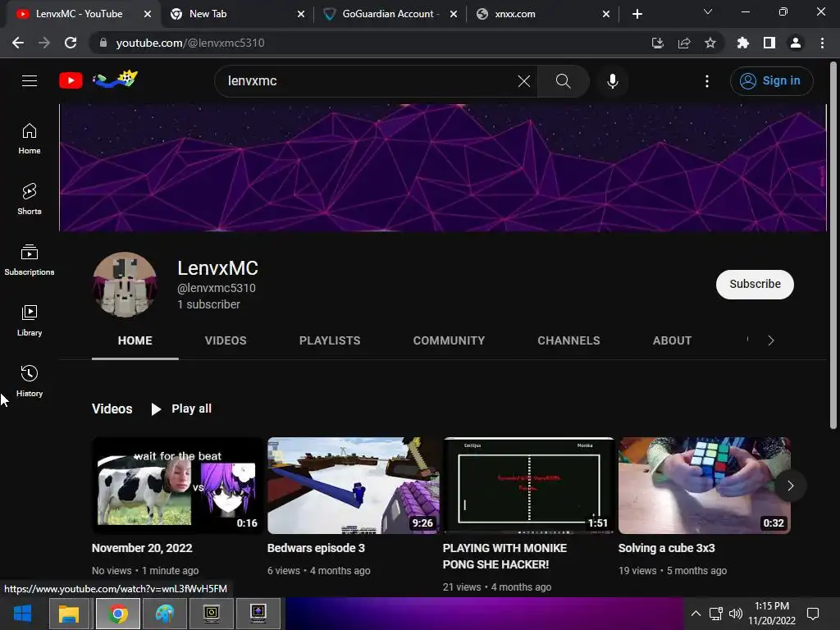Click the Sign in button

[771, 81]
